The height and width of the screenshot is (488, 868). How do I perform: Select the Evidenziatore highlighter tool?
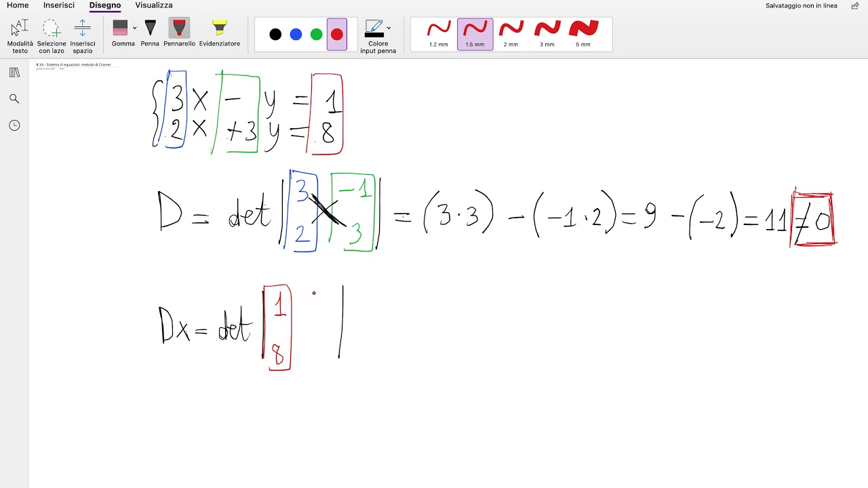(220, 33)
